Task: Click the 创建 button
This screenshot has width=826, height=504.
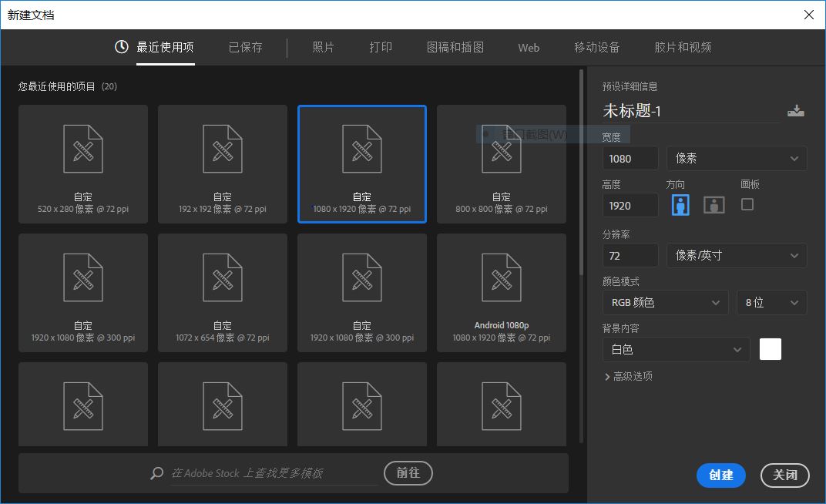Action: tap(721, 475)
